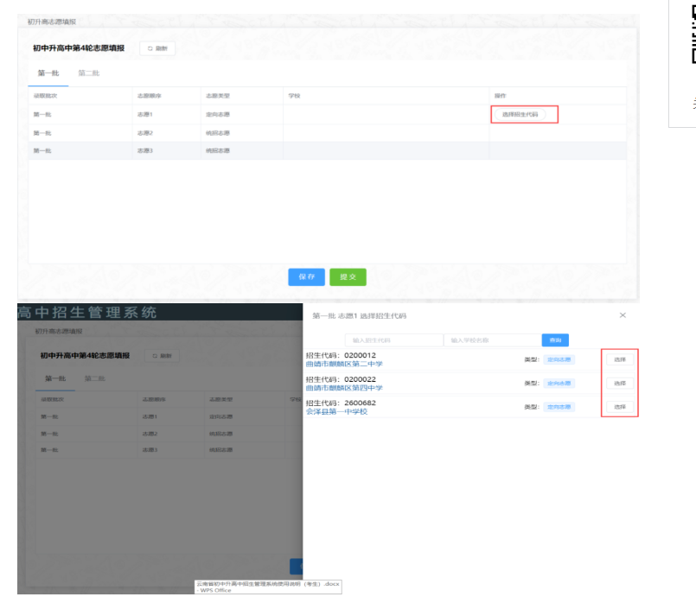This screenshot has width=696, height=616.
Task: Click the 刷新 refresh icon in the upper form
Action: pos(151,48)
